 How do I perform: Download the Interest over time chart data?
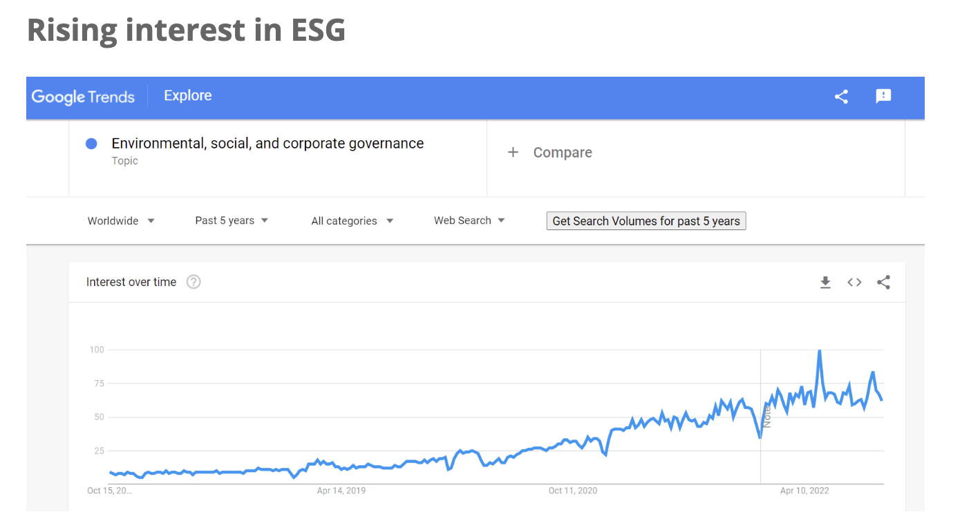click(x=825, y=282)
